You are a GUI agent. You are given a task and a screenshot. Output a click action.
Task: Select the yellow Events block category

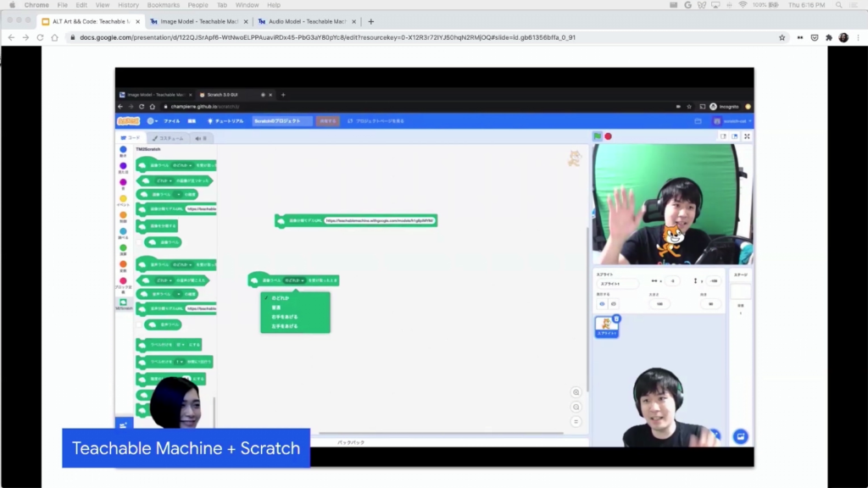click(123, 200)
